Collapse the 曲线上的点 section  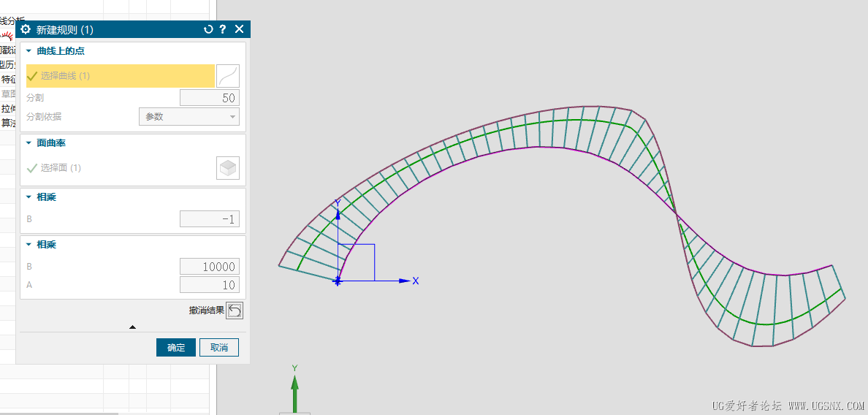pyautogui.click(x=28, y=51)
